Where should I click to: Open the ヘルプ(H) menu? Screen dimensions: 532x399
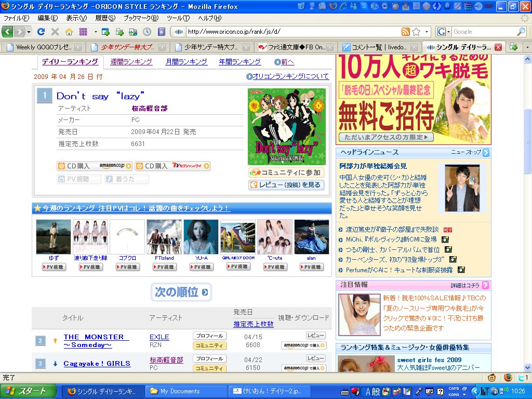pos(210,18)
